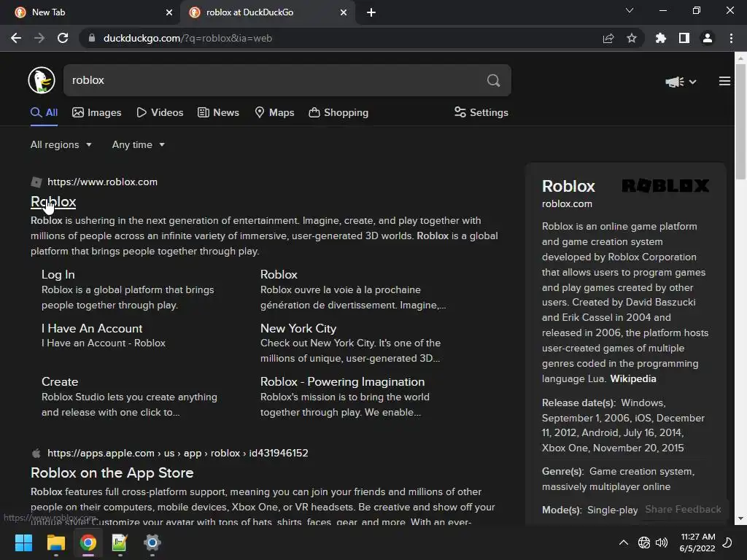747x560 pixels.
Task: Open the New York City sitelink
Action: [x=298, y=329]
